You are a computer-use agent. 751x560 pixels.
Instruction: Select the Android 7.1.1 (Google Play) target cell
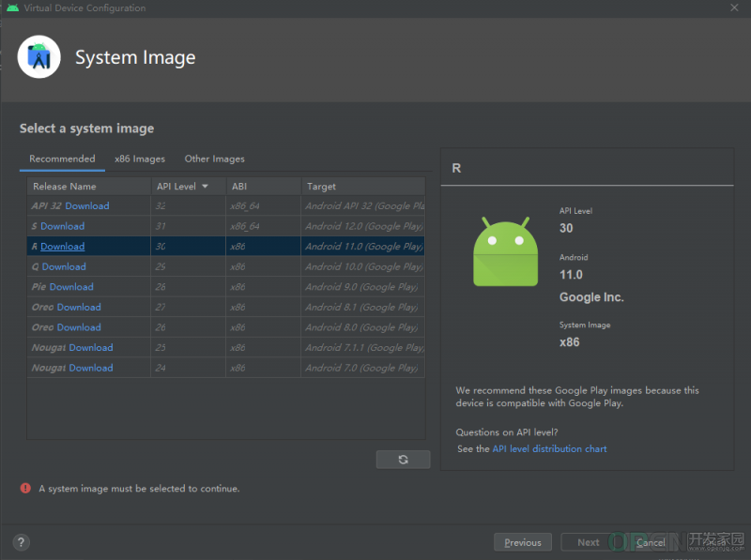(x=363, y=347)
